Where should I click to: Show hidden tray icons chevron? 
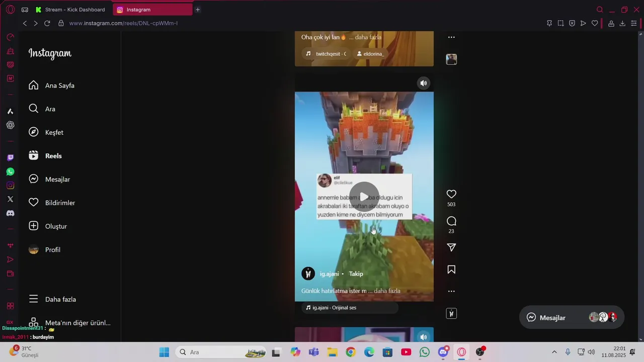point(554,352)
